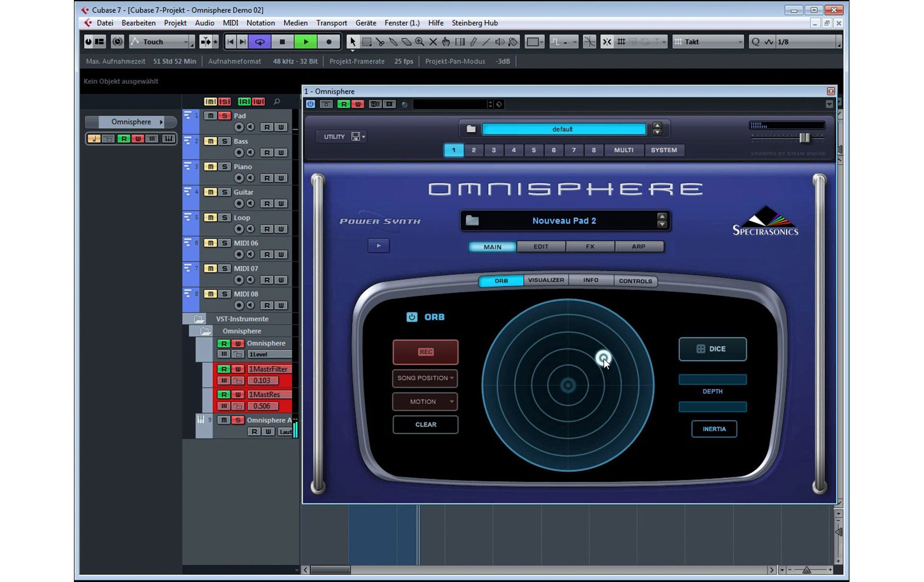Open the CONTROLS tab
This screenshot has width=924, height=582.
coord(635,281)
